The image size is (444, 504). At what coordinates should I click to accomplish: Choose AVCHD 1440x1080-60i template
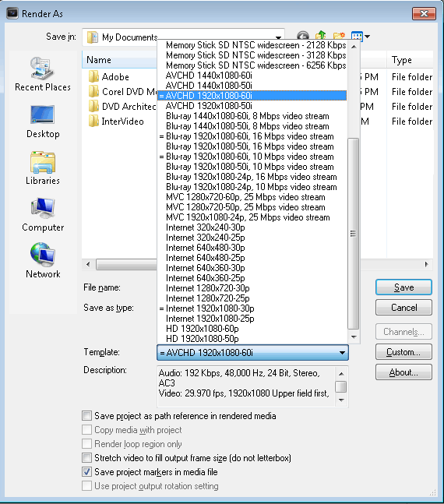click(x=252, y=76)
